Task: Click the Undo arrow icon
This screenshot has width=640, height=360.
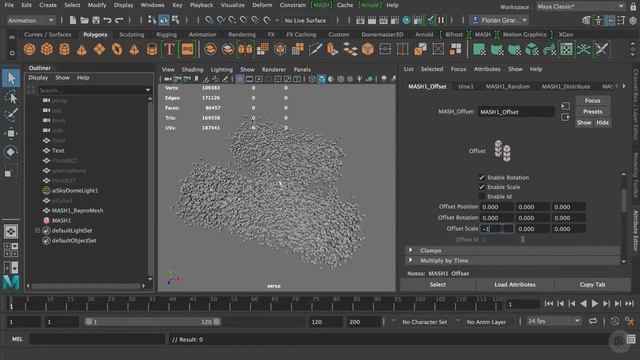Action: [x=107, y=20]
